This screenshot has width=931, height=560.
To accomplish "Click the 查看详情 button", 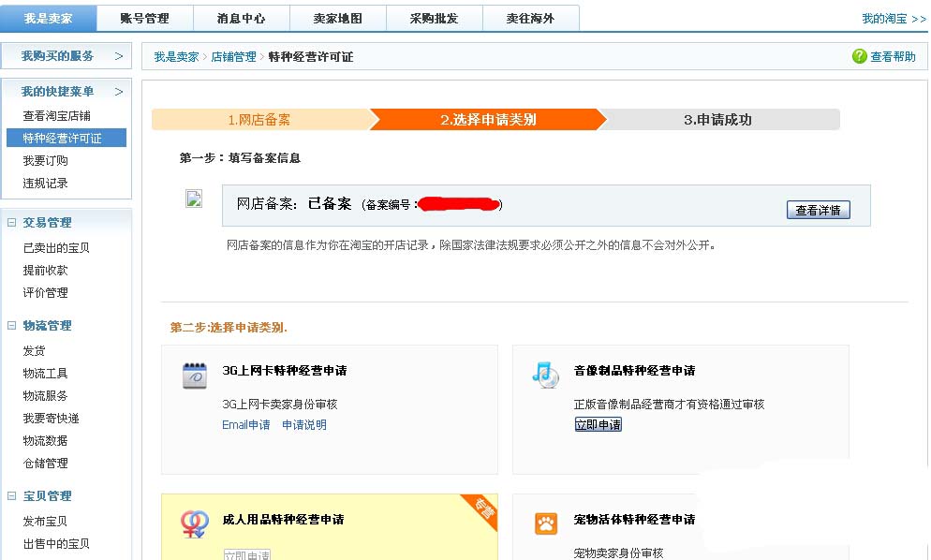I will (x=818, y=211).
